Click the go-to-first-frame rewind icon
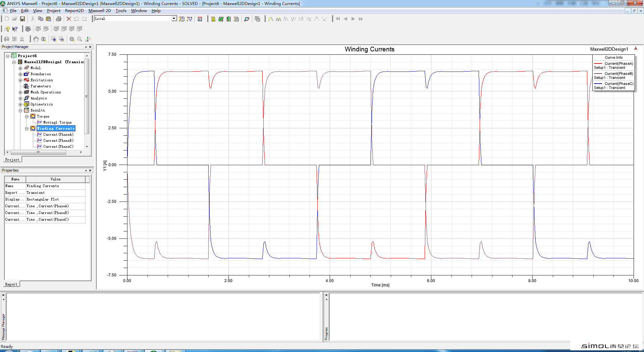 [x=338, y=19]
